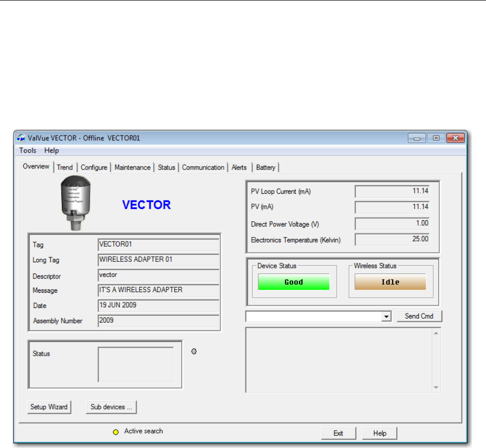
Task: Open the Communication tab
Action: (203, 167)
